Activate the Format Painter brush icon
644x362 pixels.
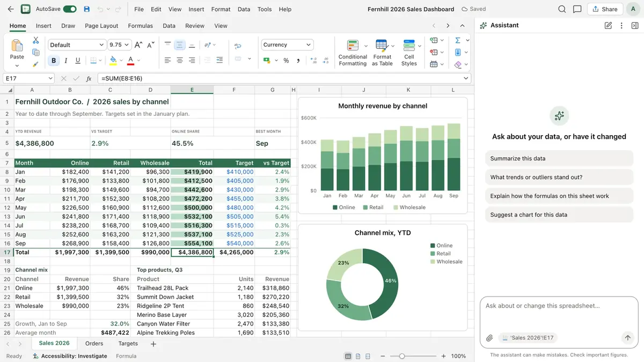pyautogui.click(x=36, y=64)
